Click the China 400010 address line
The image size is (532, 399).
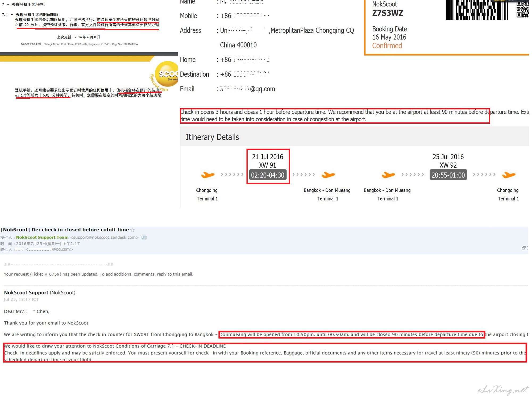coord(238,45)
